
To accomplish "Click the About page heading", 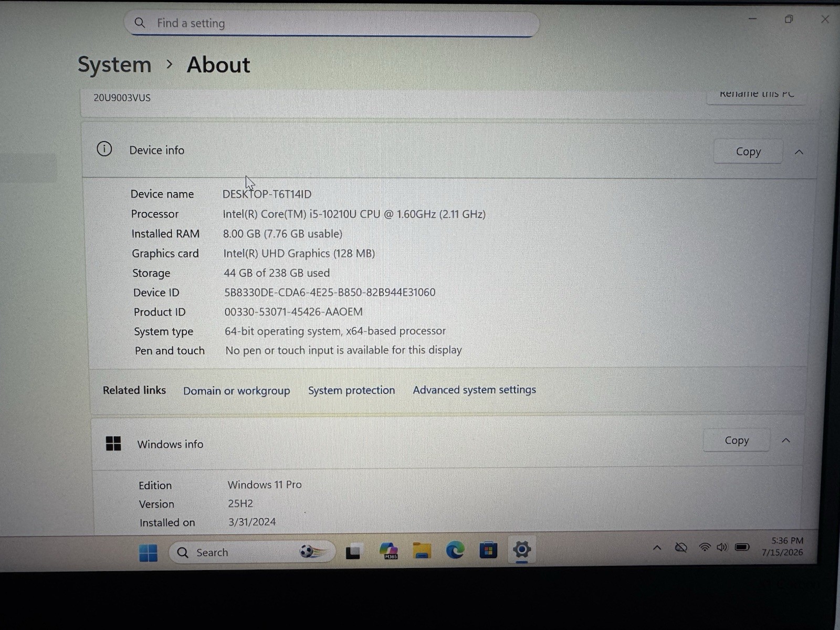I will (x=218, y=65).
